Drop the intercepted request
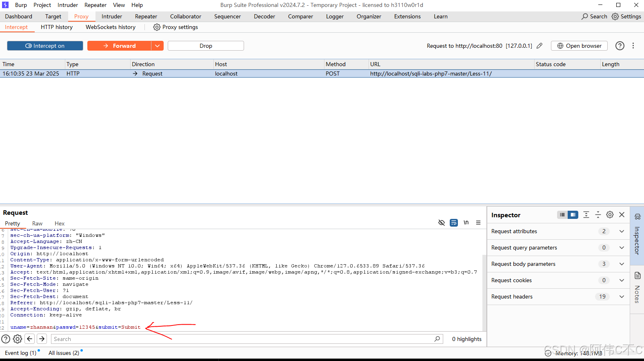The width and height of the screenshot is (644, 361). tap(206, 46)
